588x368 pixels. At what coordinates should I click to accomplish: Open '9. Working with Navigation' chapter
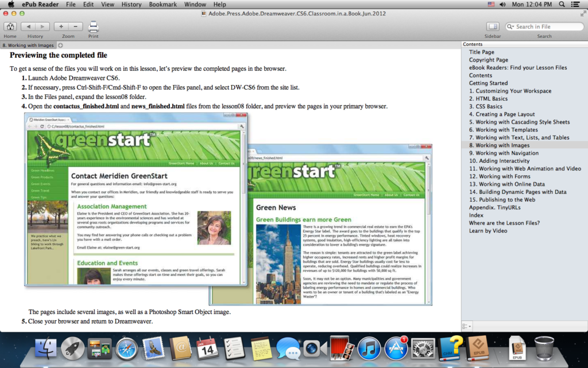pyautogui.click(x=504, y=153)
